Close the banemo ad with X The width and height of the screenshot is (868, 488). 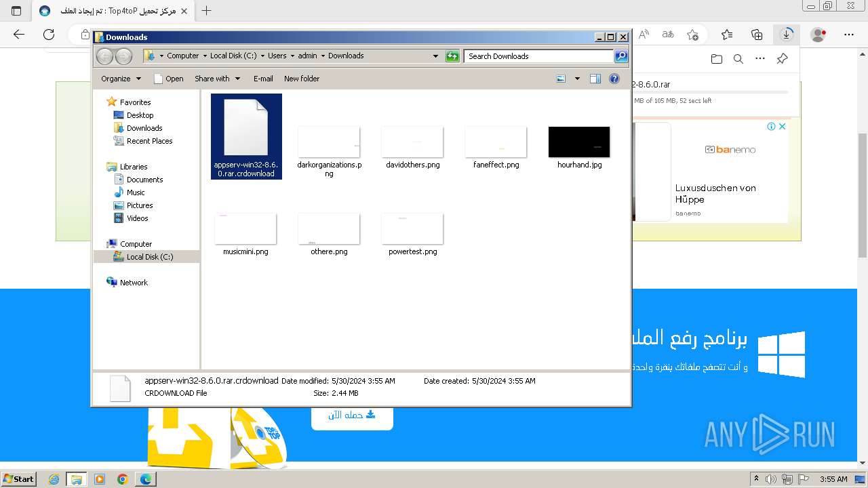782,126
